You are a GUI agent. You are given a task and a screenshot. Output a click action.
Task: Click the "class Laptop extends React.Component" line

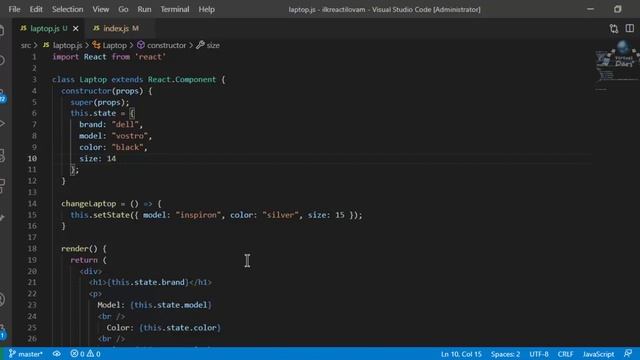tap(138, 80)
